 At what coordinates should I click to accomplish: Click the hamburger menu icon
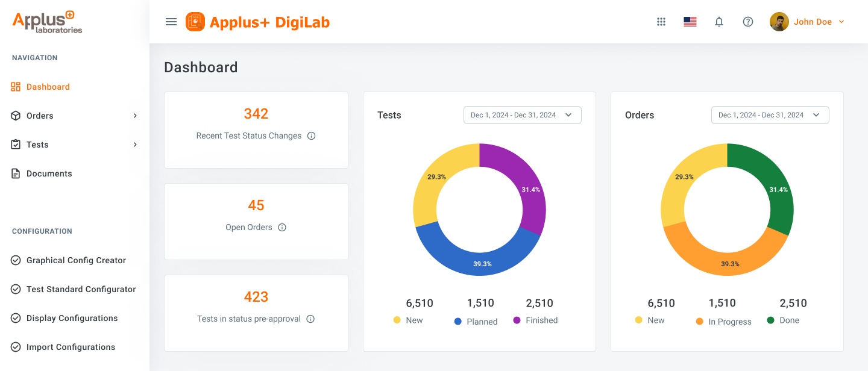pos(171,22)
